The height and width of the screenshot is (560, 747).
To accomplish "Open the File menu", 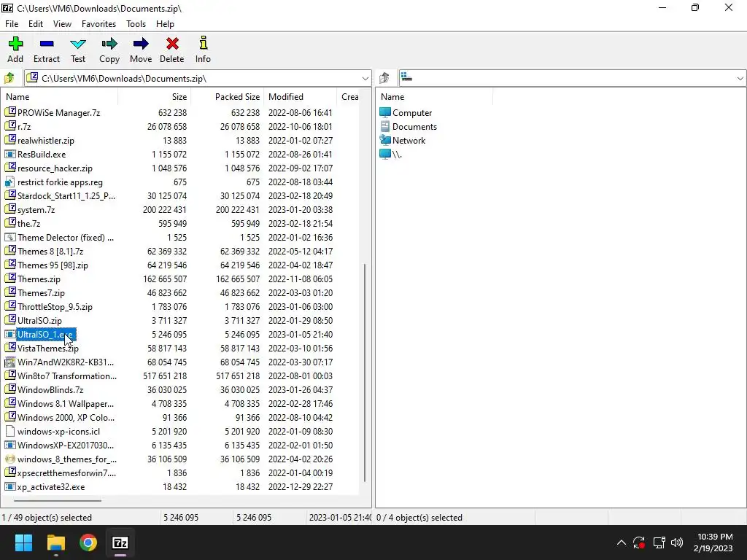I will [12, 24].
